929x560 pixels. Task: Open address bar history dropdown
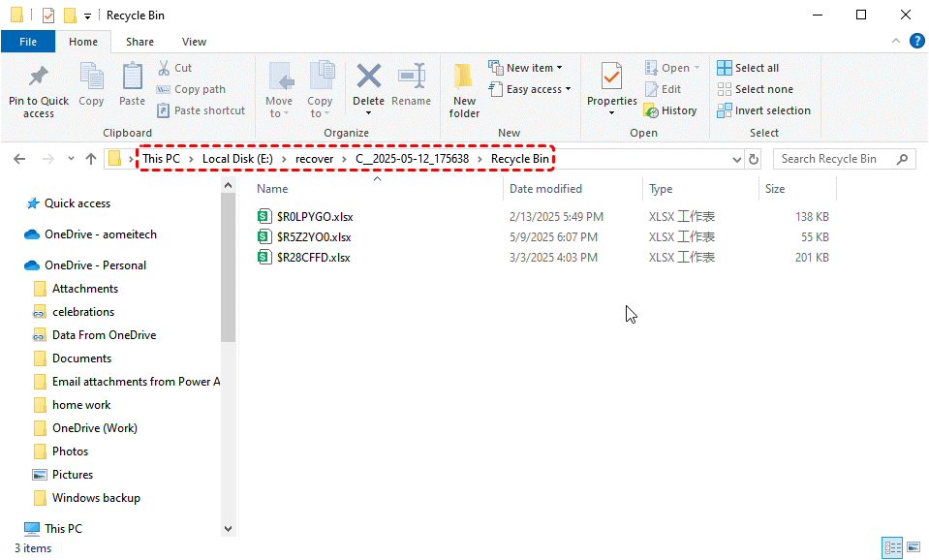click(x=736, y=159)
